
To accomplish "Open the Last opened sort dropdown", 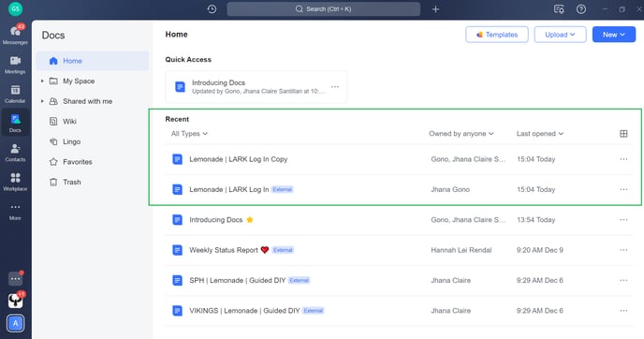I will 540,134.
